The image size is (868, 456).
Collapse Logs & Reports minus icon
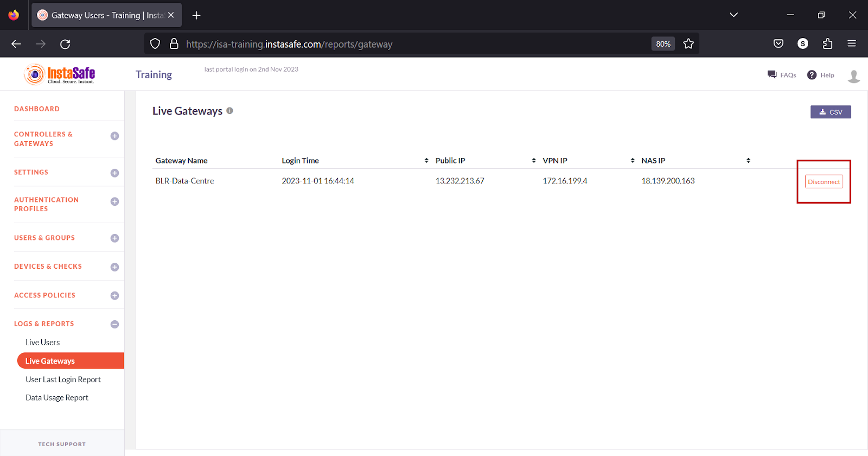[x=114, y=325]
